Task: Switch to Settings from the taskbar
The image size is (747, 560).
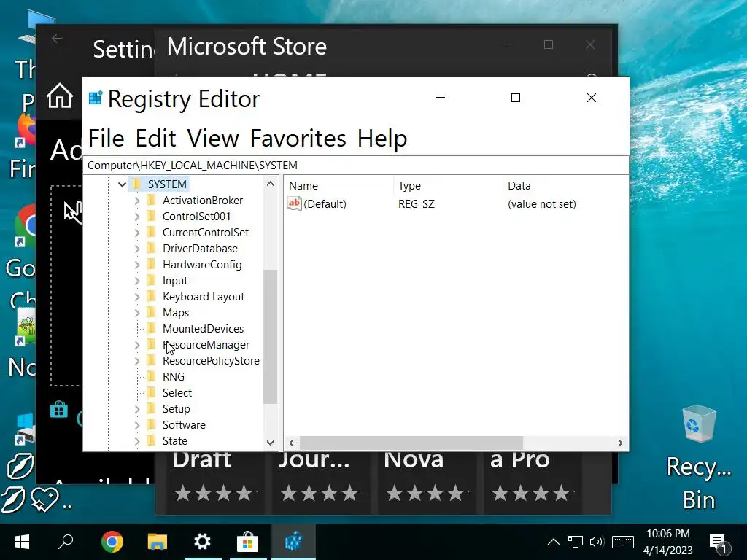Action: [x=203, y=542]
